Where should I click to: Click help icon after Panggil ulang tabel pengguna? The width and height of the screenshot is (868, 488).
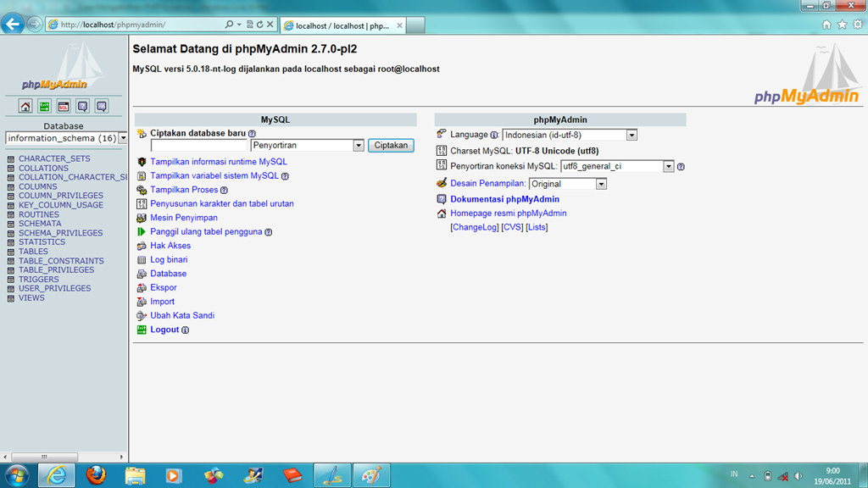coord(269,232)
